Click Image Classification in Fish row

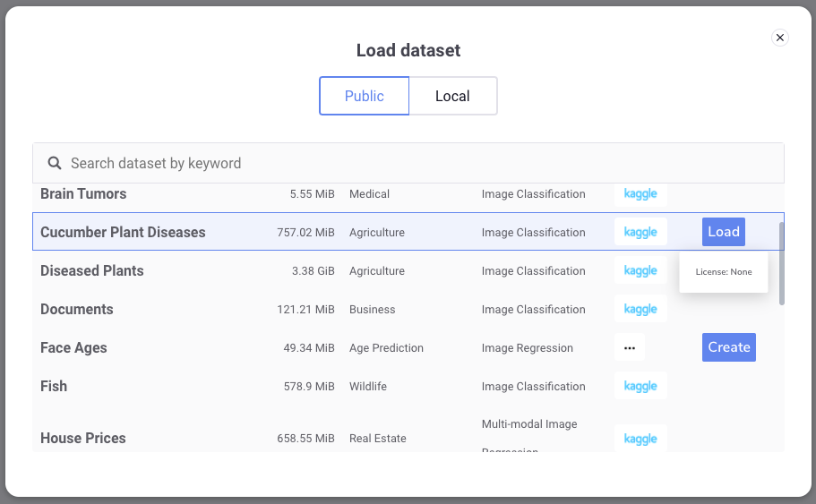coord(534,387)
